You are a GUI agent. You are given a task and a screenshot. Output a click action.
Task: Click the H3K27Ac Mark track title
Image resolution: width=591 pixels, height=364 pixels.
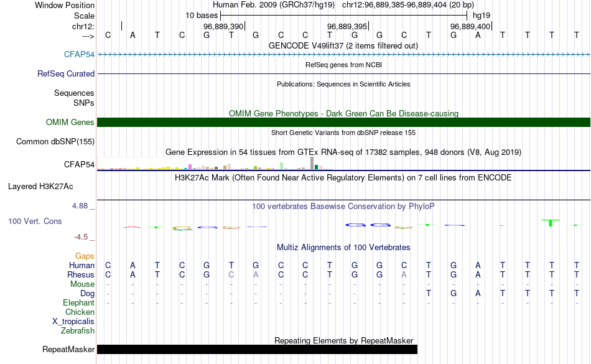click(x=343, y=177)
